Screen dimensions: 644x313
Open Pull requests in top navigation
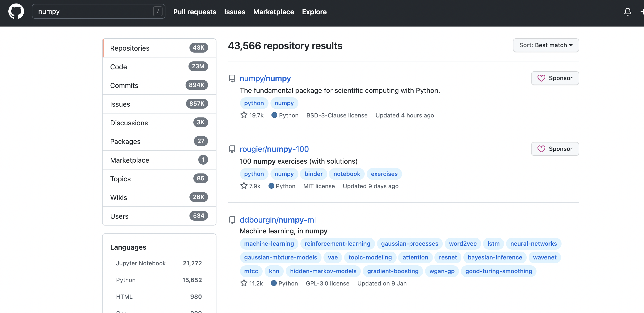tap(194, 12)
